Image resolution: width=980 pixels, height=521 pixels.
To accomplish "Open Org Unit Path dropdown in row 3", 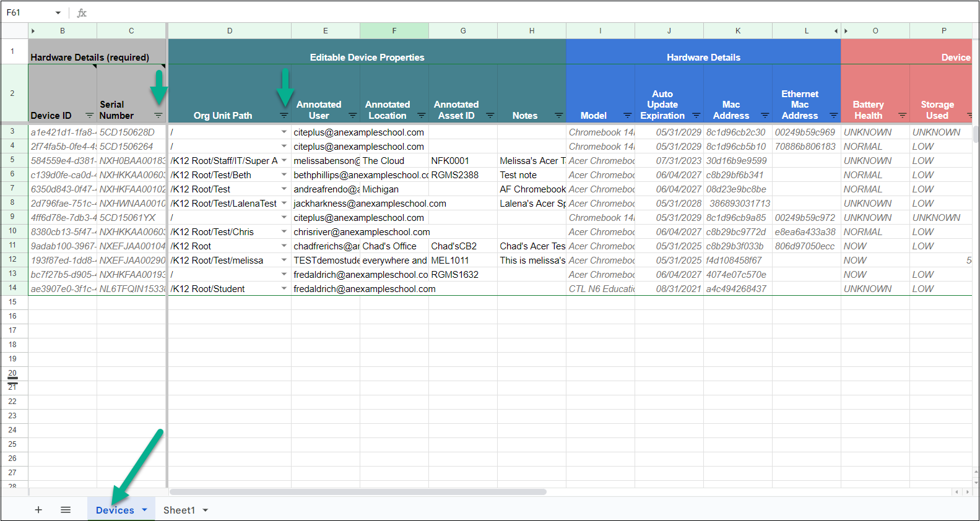I will [284, 132].
